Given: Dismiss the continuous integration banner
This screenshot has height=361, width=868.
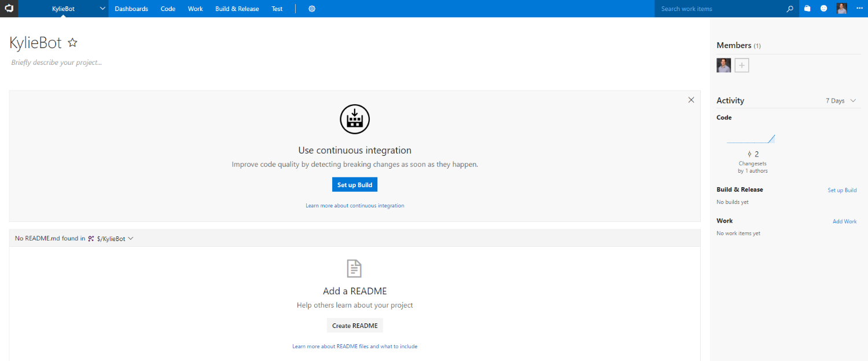Looking at the screenshot, I should click(x=691, y=100).
